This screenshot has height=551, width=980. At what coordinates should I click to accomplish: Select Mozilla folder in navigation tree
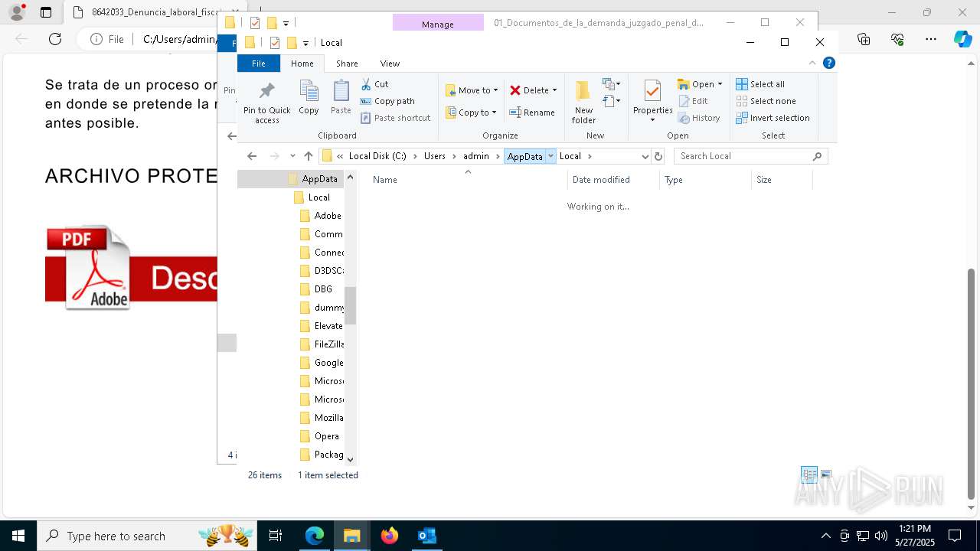pos(322,418)
